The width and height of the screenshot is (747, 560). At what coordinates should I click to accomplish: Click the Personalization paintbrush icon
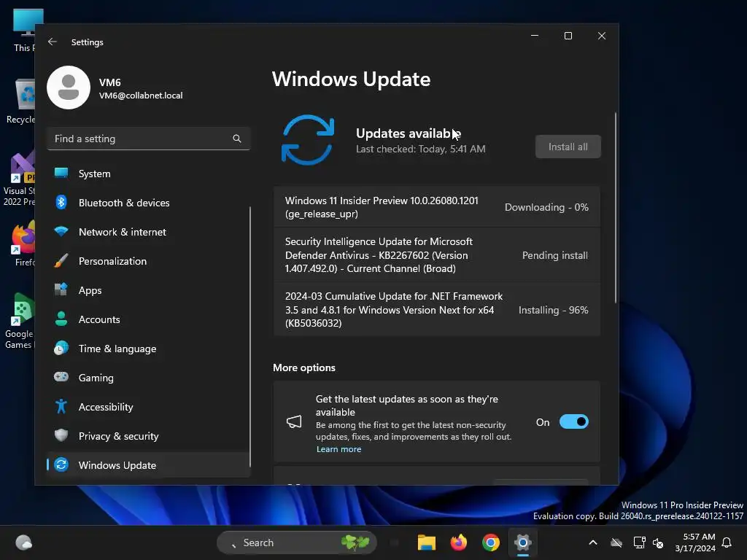coord(61,260)
